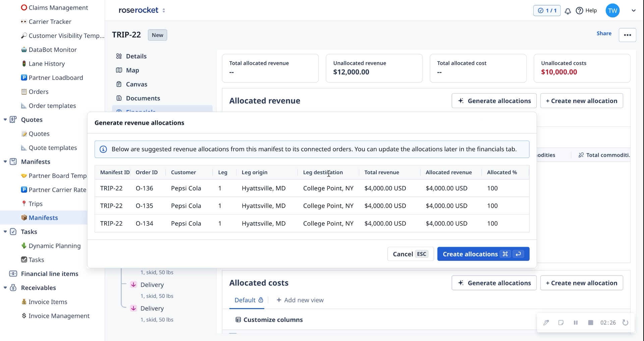Open Invoice Management in sidebar
The image size is (644, 341).
[x=59, y=316]
